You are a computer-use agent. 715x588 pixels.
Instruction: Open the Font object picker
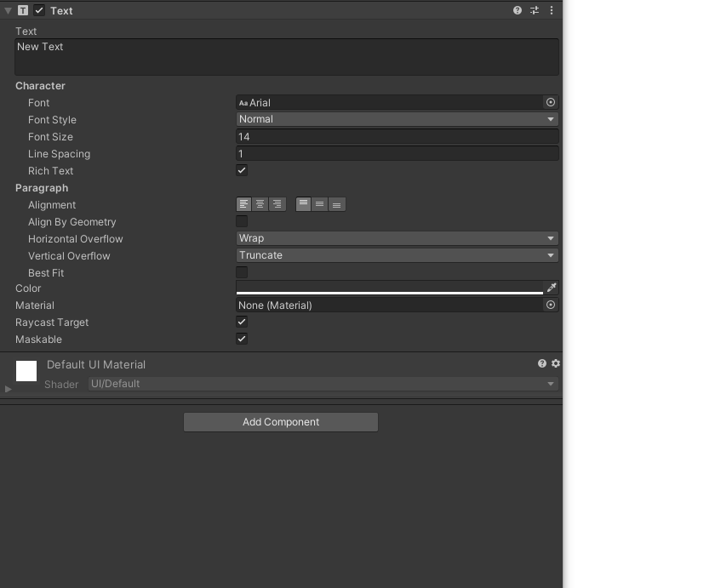(x=550, y=101)
